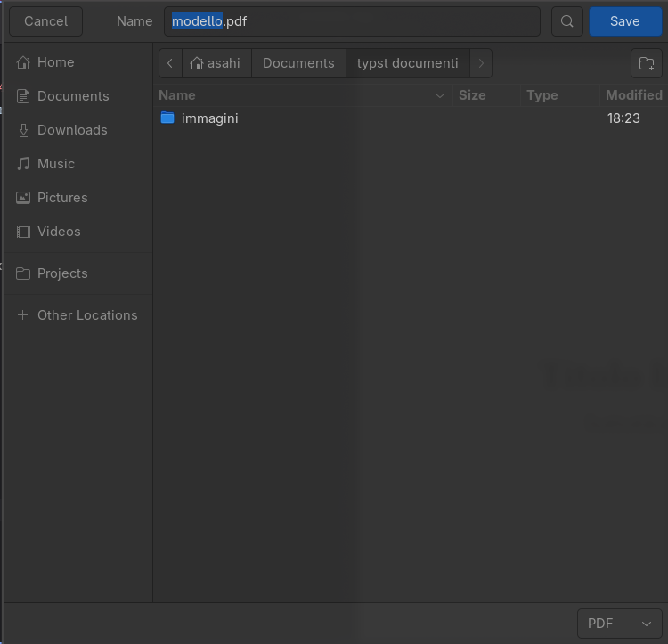Viewport: 668px width, 644px height.
Task: Sort the file list by the Size column
Action: coord(486,95)
